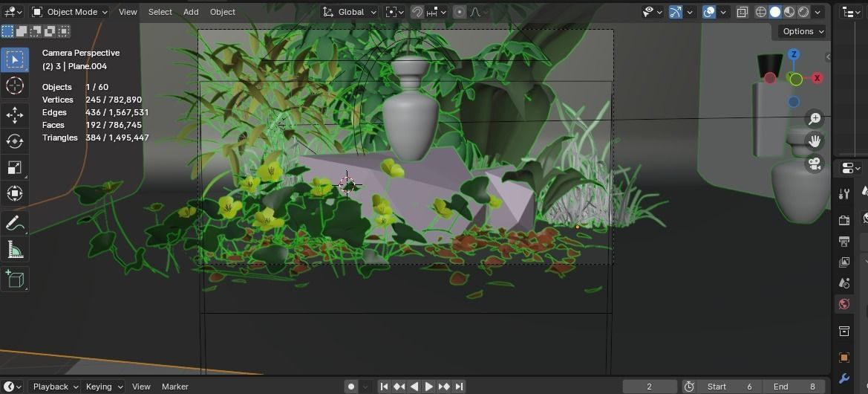This screenshot has width=868, height=394.
Task: Open the Object Mode dropdown
Action: tap(69, 12)
